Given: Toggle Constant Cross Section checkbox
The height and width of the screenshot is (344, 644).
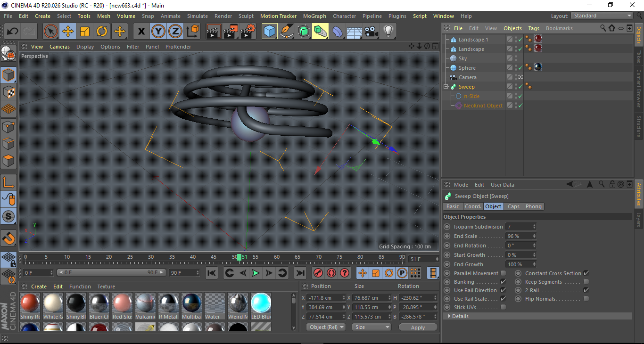Looking at the screenshot, I should pyautogui.click(x=586, y=273).
